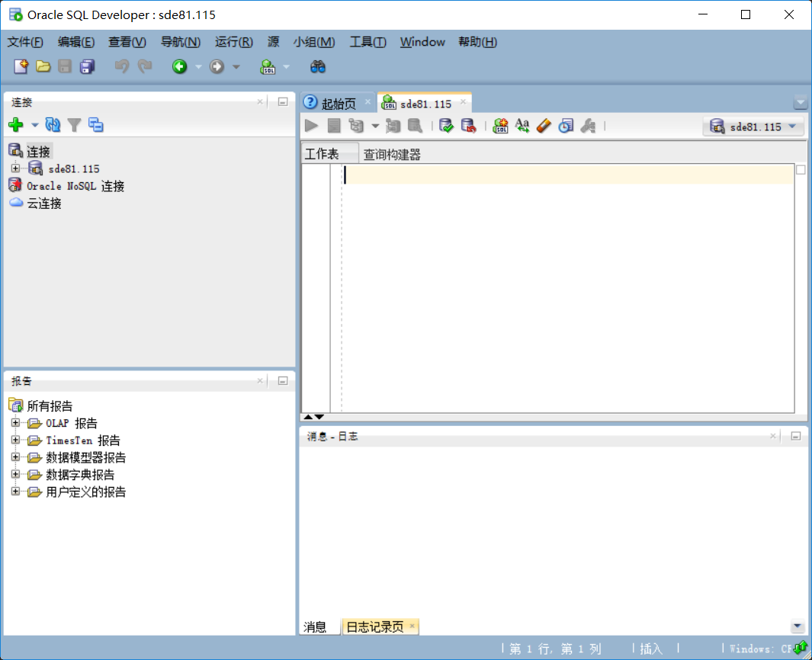Click the wrench icon in worksheet toolbar
The height and width of the screenshot is (660, 812).
[588, 126]
